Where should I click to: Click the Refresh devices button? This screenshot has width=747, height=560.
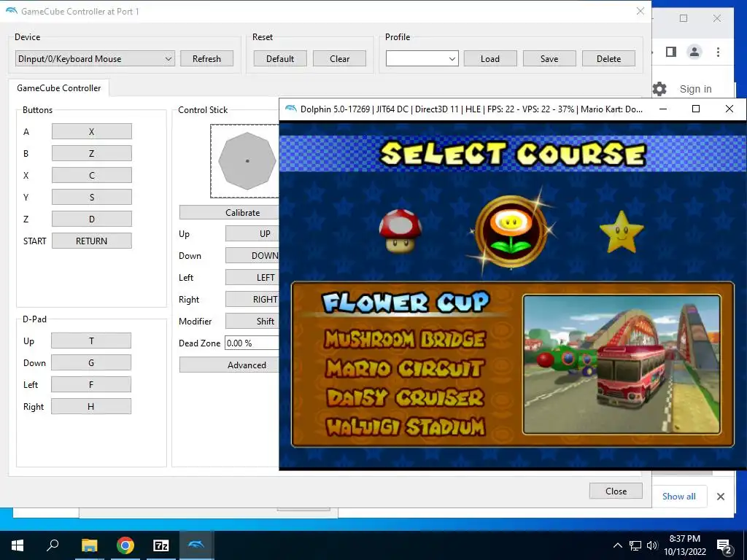pos(206,58)
